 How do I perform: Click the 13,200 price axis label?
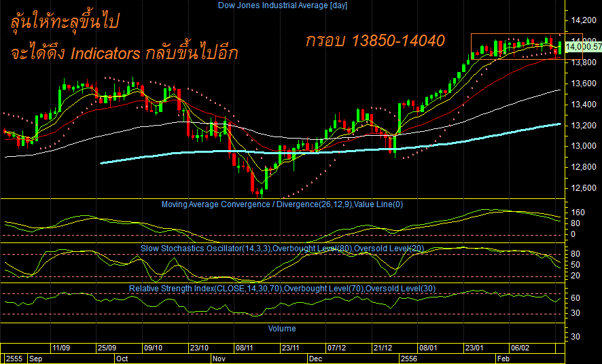[584, 126]
